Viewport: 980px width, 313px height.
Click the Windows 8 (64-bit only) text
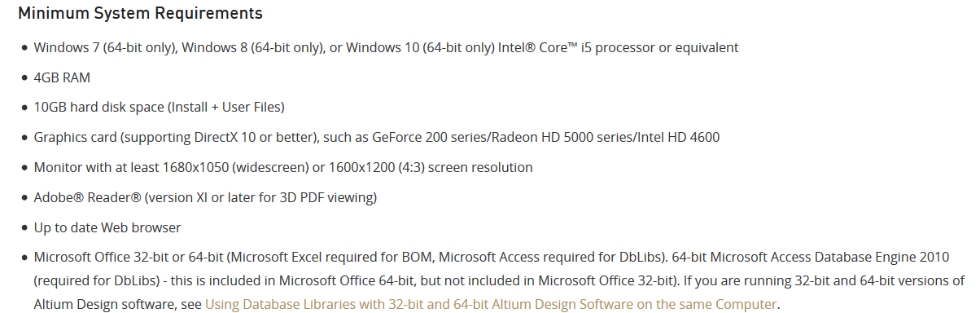click(253, 47)
